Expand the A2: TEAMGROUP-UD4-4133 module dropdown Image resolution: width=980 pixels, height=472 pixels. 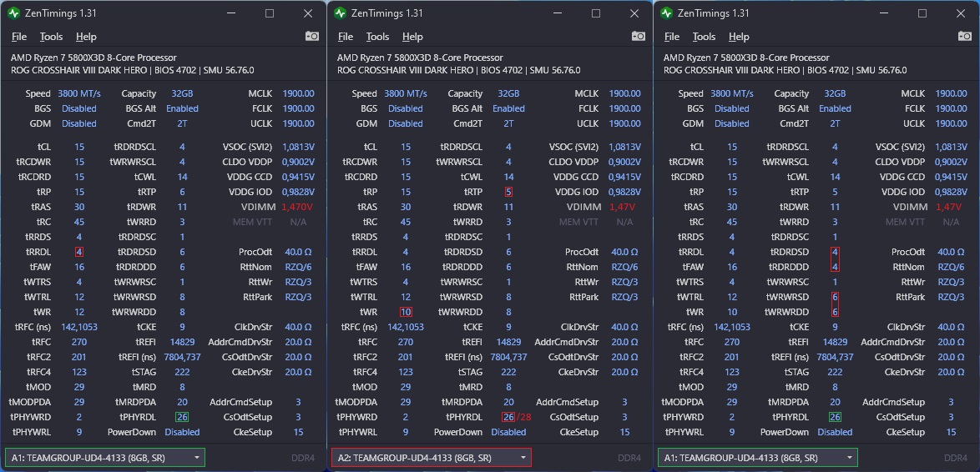(x=431, y=458)
